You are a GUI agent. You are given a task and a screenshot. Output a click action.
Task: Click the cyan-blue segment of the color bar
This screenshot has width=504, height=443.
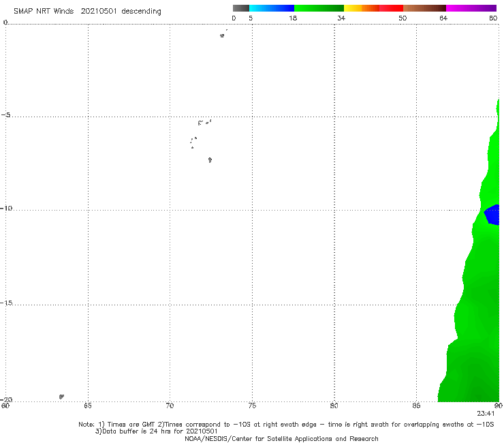click(272, 8)
